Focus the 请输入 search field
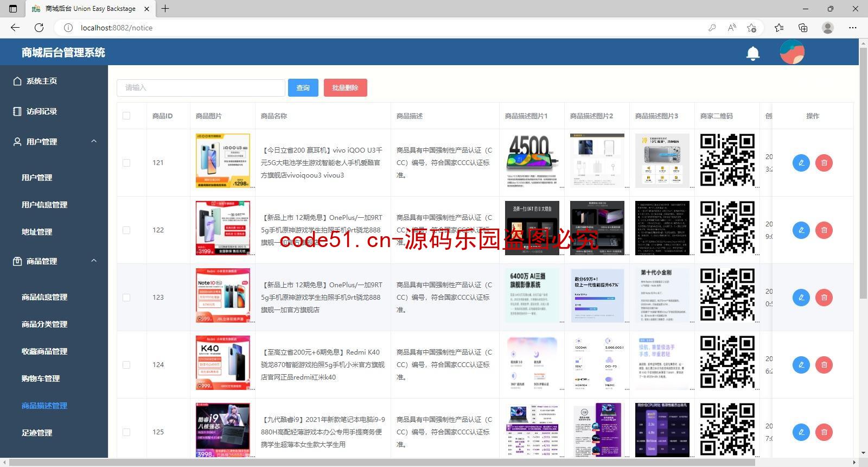The height and width of the screenshot is (467, 868). point(201,88)
